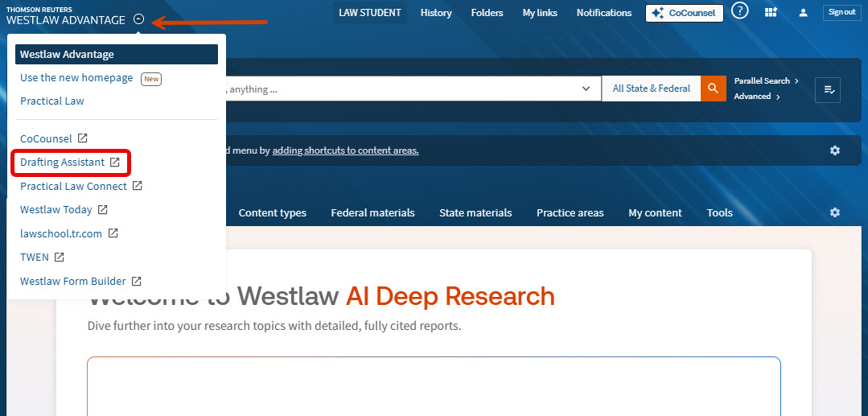Viewport: 868px width, 416px height.
Task: Click the user profile icon
Action: (x=803, y=12)
